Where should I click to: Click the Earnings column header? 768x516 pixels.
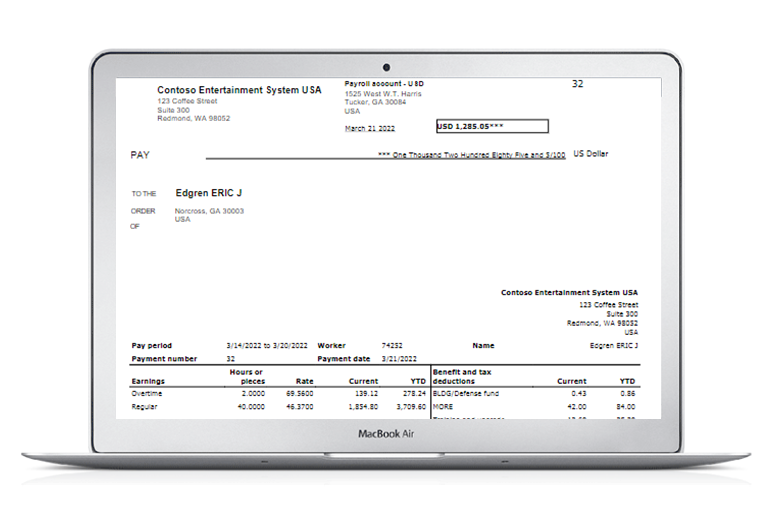pyautogui.click(x=150, y=381)
